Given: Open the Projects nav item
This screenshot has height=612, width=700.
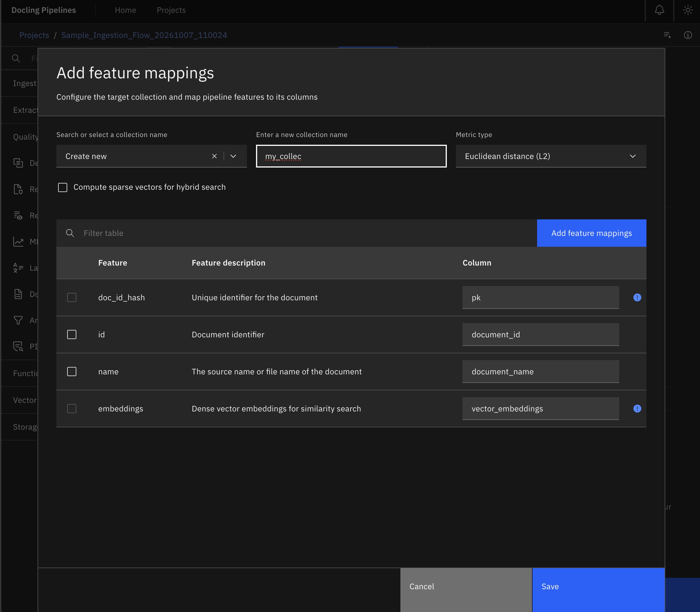Looking at the screenshot, I should click(x=171, y=10).
